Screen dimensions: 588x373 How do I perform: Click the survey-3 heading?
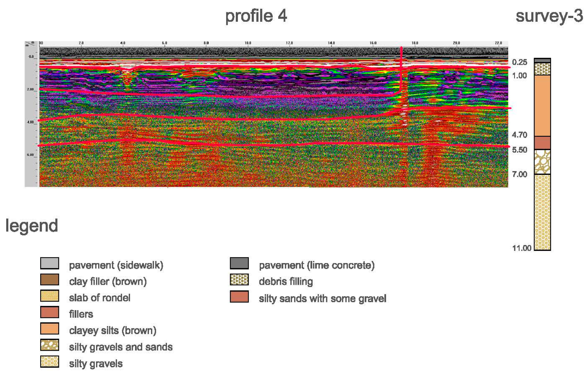pyautogui.click(x=549, y=16)
